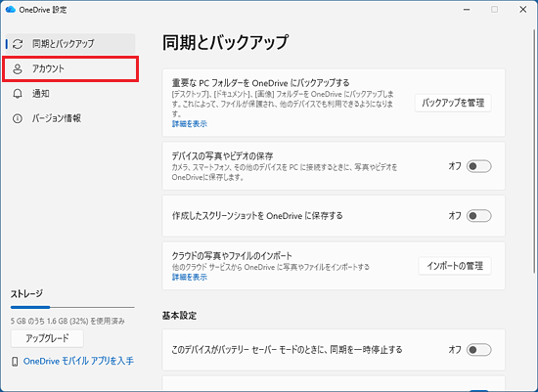Click the vertical scrollbar on right edge
Image resolution: width=538 pixels, height=392 pixels.
(x=534, y=151)
